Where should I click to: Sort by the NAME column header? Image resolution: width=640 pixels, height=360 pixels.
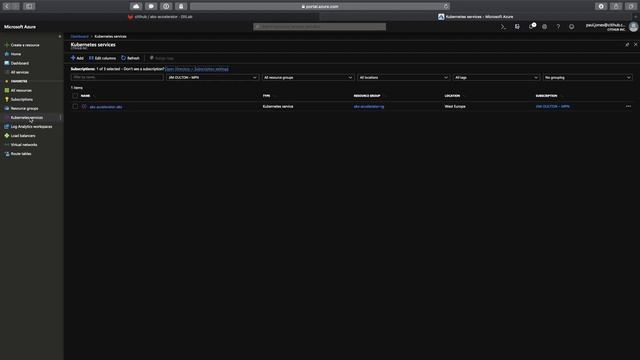tap(85, 96)
